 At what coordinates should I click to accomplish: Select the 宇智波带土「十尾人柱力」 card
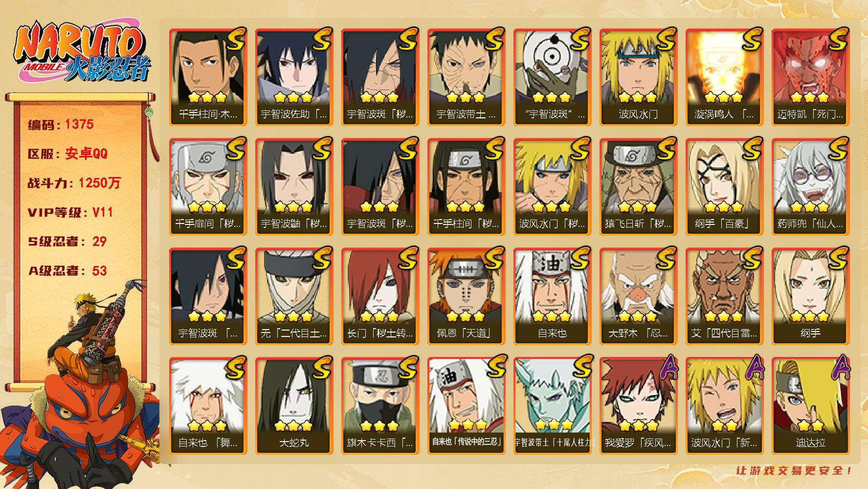552,405
